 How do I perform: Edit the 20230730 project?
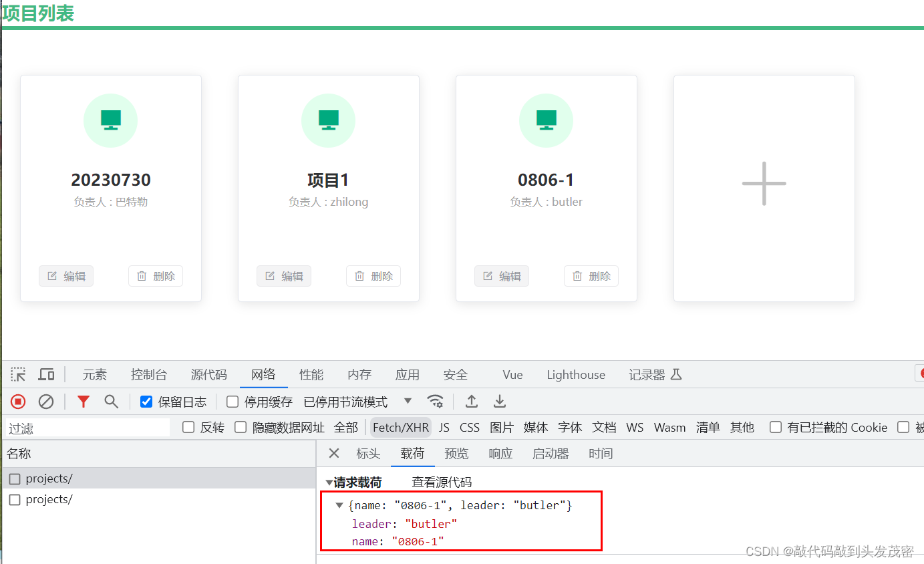tap(66, 276)
